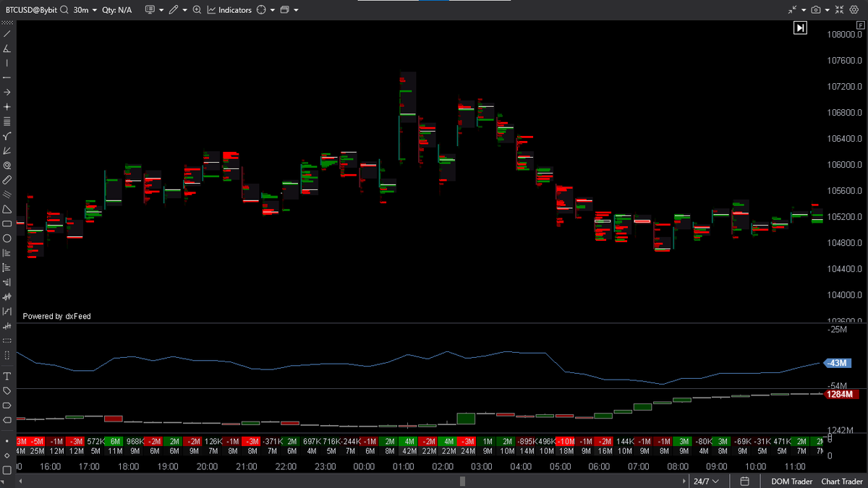Screen dimensions: 868x488
Task: Click the 104000.0 price axis label
Action: point(844,295)
